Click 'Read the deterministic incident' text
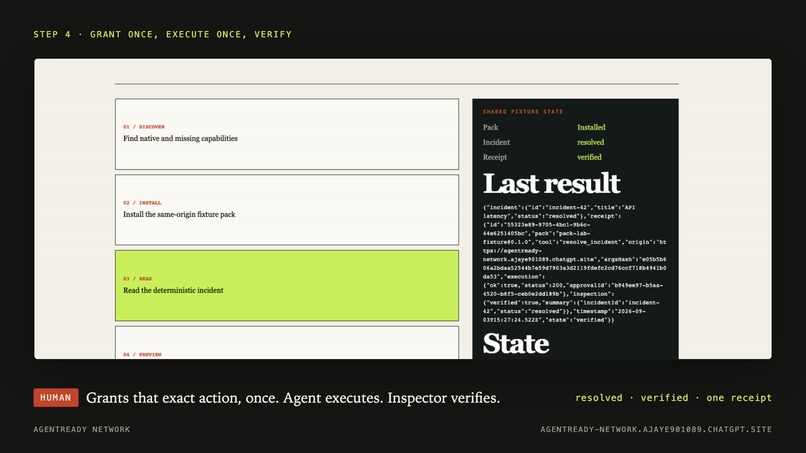 [x=173, y=291]
